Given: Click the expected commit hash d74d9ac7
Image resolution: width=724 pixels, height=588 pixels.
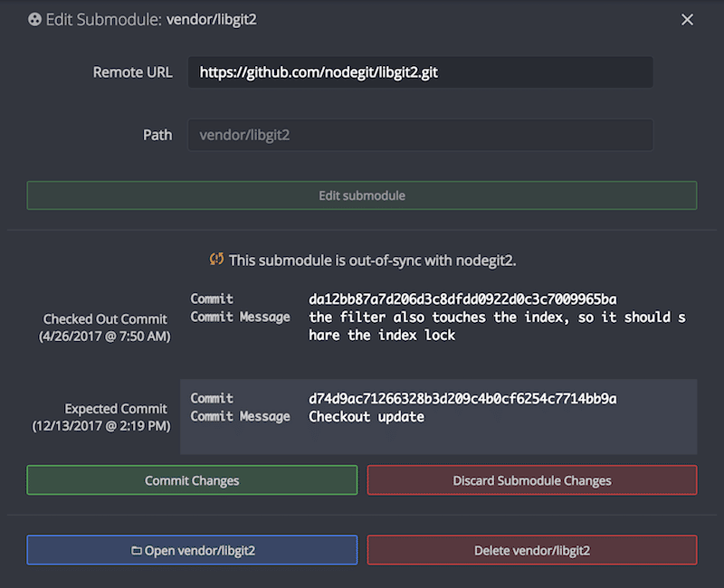Looking at the screenshot, I should pos(462,398).
